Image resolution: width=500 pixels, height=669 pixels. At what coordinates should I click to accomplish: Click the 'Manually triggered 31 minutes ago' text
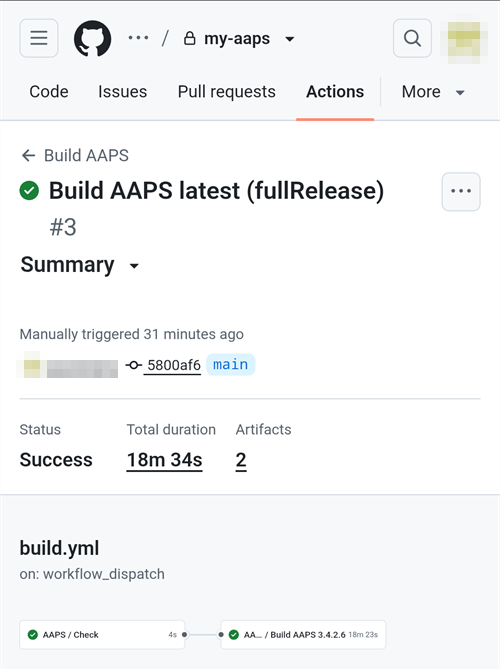[132, 334]
